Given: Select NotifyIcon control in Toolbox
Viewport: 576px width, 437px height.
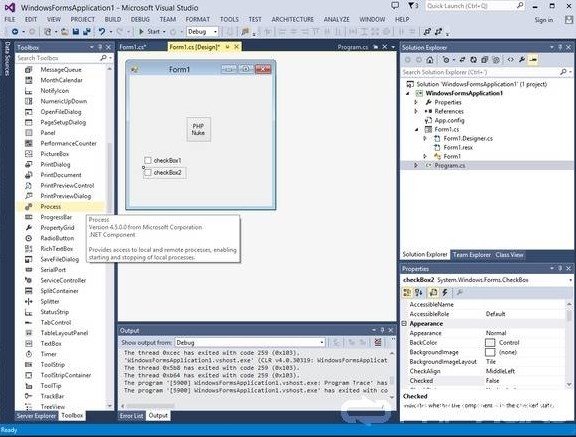Looking at the screenshot, I should 54,91.
